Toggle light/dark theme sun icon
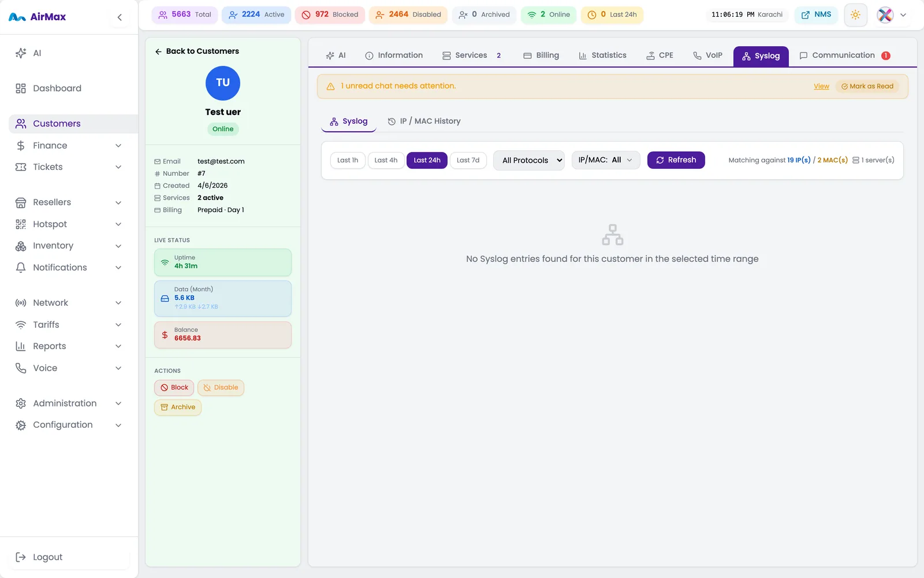924x578 pixels. 856,15
